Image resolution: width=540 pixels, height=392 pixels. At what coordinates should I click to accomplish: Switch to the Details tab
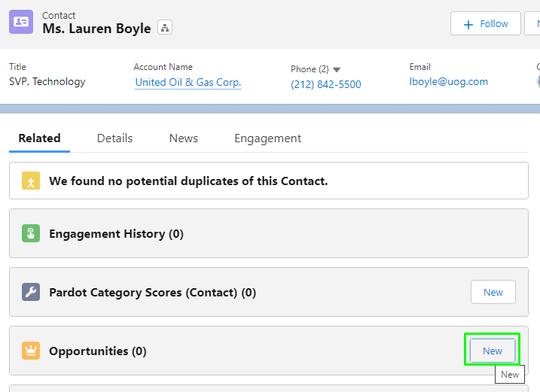coord(114,138)
